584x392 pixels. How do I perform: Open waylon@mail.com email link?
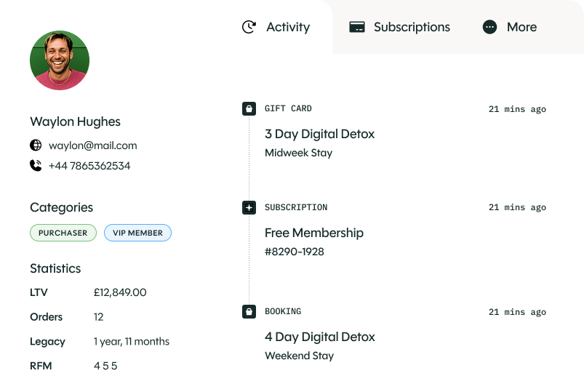pyautogui.click(x=92, y=145)
